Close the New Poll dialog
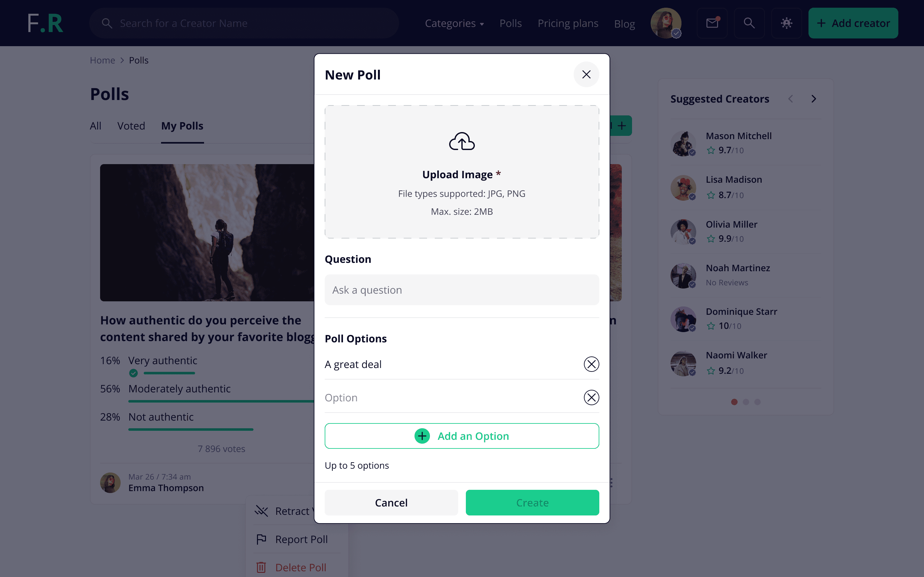 (x=586, y=74)
